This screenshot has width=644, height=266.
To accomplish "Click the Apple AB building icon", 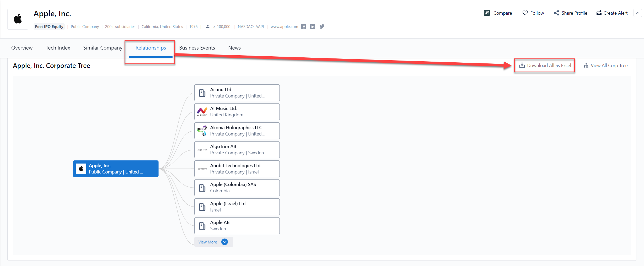I will point(202,226).
